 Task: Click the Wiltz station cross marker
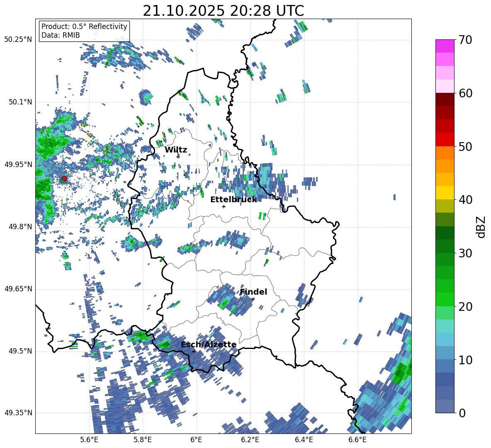[178, 156]
